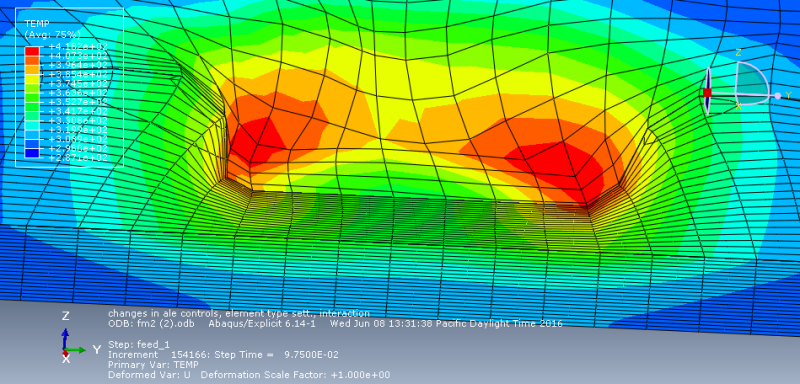Click the X label on the 3D compass
Viewport: 800px width, 384px height.
point(738,106)
